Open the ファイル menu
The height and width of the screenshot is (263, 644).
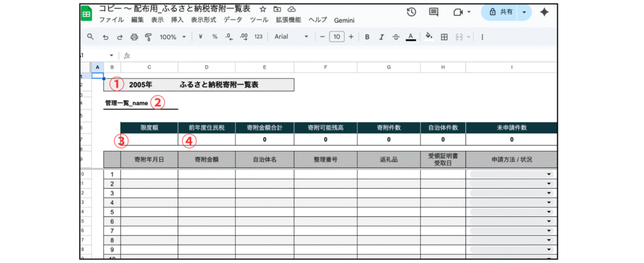pos(111,20)
